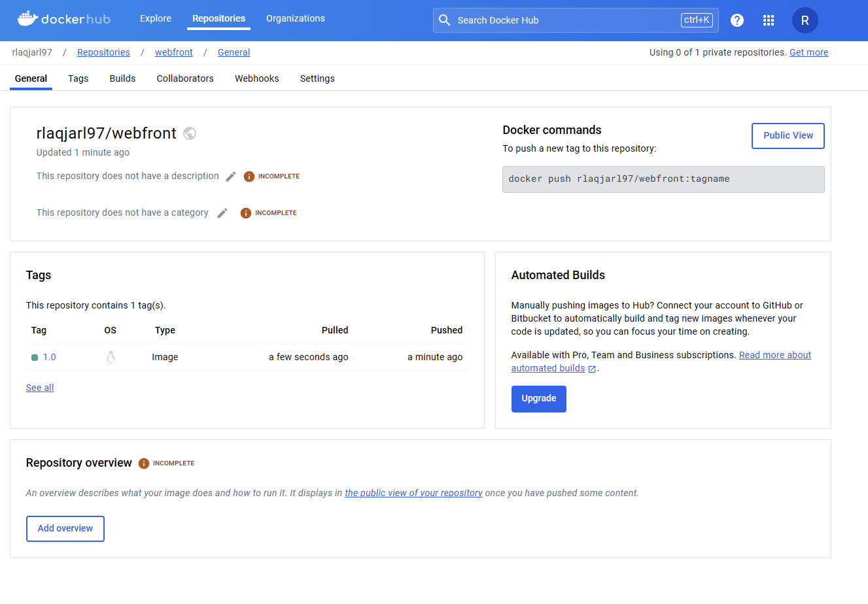
Task: Click the 'Image' type cell
Action: pyautogui.click(x=165, y=358)
